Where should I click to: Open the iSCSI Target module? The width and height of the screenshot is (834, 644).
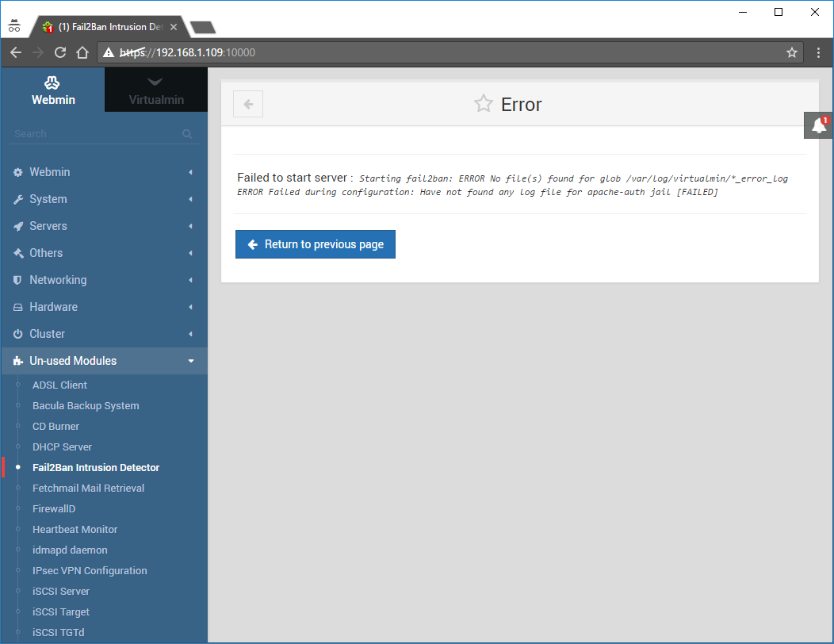pyautogui.click(x=60, y=612)
